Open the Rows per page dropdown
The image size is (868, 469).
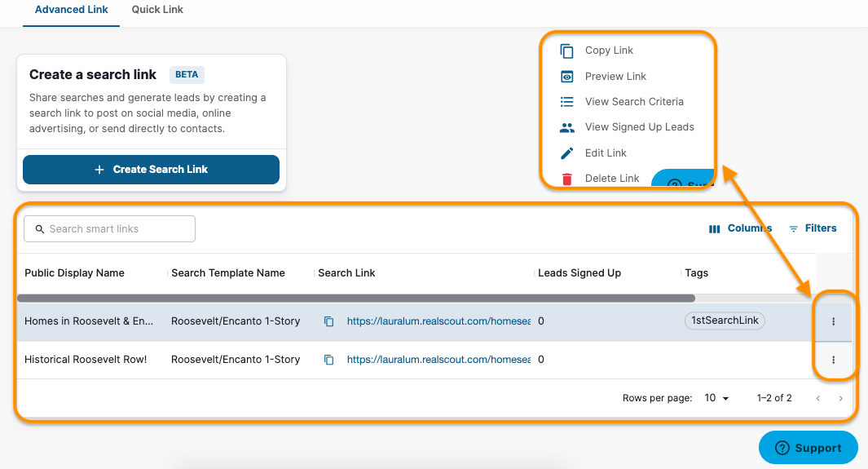pyautogui.click(x=716, y=398)
